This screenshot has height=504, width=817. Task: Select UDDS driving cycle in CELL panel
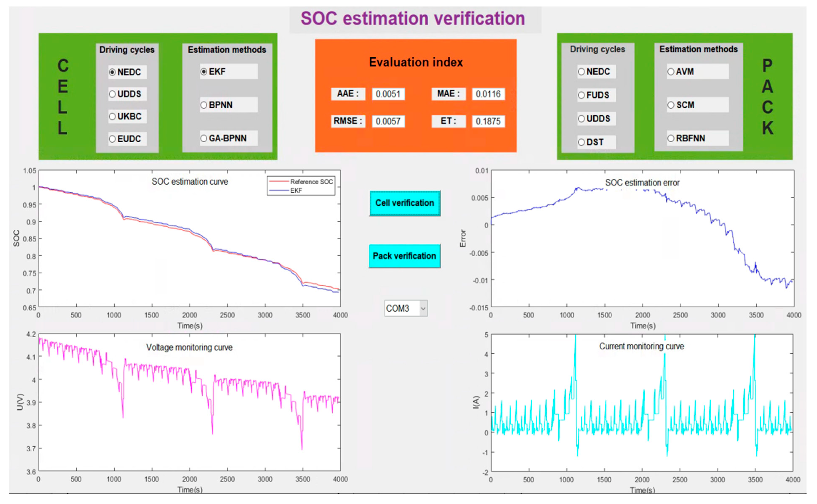click(112, 94)
